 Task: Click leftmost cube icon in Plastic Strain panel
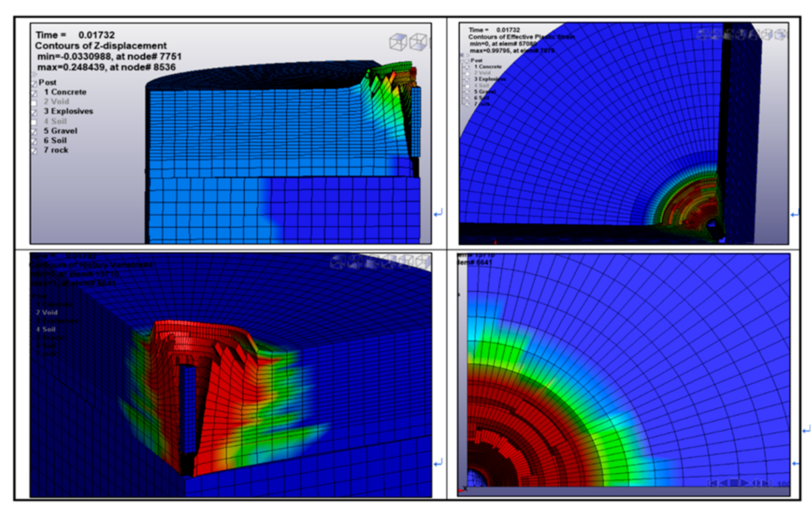[x=703, y=34]
